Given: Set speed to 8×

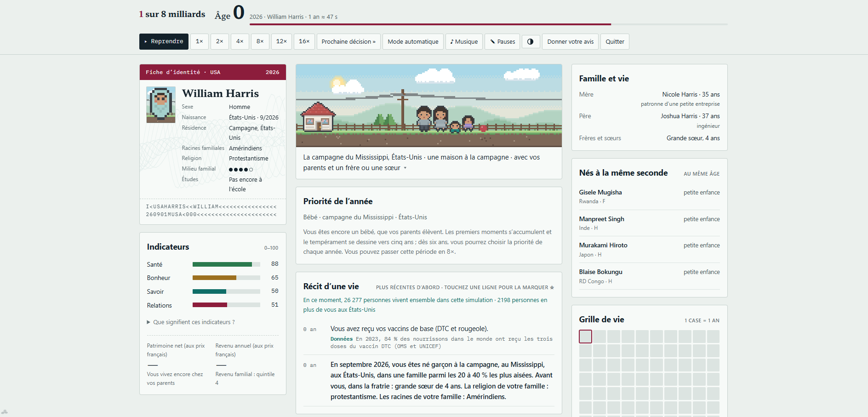Looking at the screenshot, I should (260, 41).
